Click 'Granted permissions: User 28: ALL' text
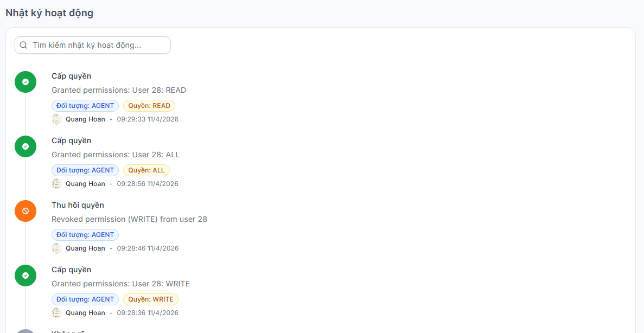The image size is (644, 333). click(116, 155)
